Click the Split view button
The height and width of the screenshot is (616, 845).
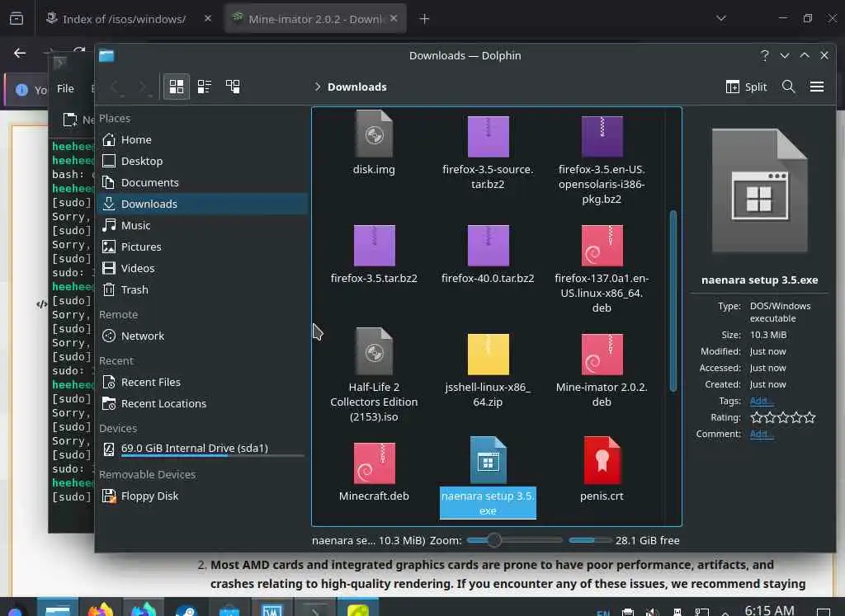[x=746, y=87]
